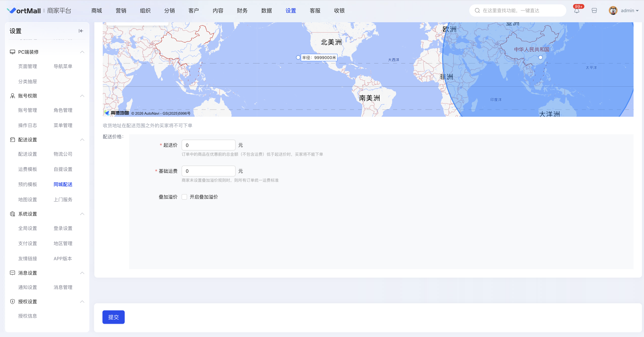Screen dimensions: 644x337
Task: Collapse the 消息设置 section chevron
Action: click(82, 273)
